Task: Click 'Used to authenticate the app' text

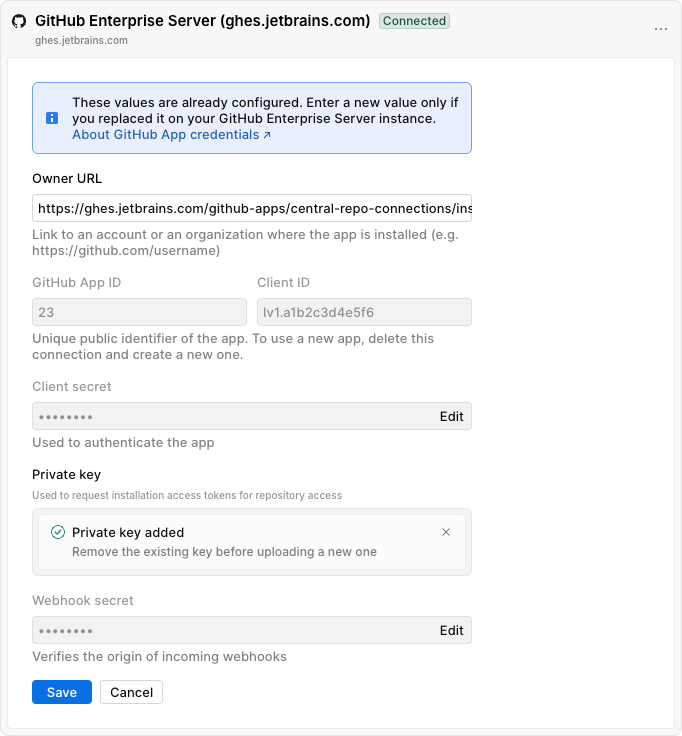Action: click(123, 443)
